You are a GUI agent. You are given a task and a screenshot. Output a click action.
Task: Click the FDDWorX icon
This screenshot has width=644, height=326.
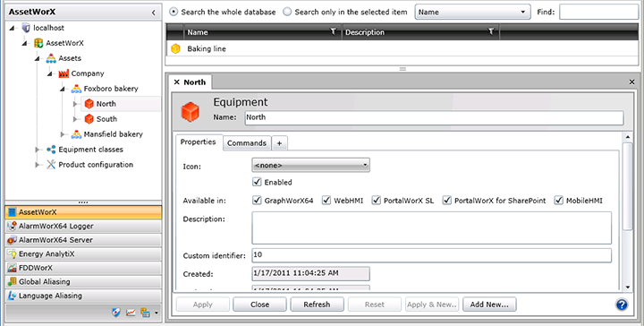pos(12,268)
